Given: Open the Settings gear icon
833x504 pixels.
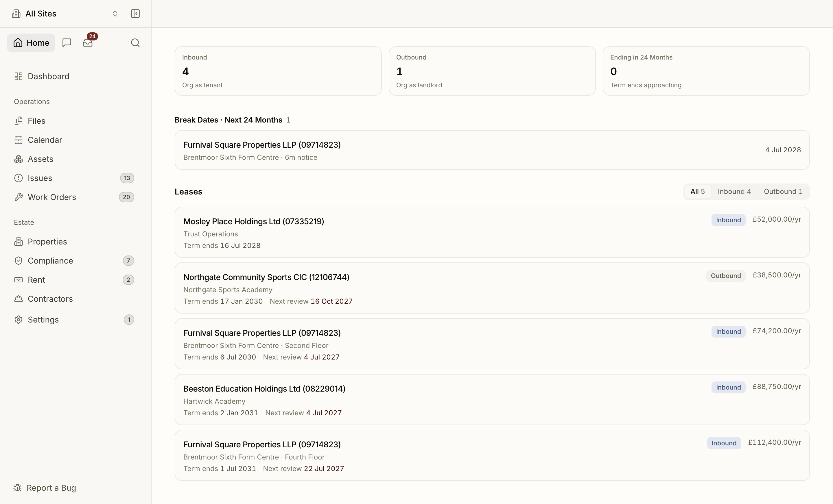Looking at the screenshot, I should (19, 320).
